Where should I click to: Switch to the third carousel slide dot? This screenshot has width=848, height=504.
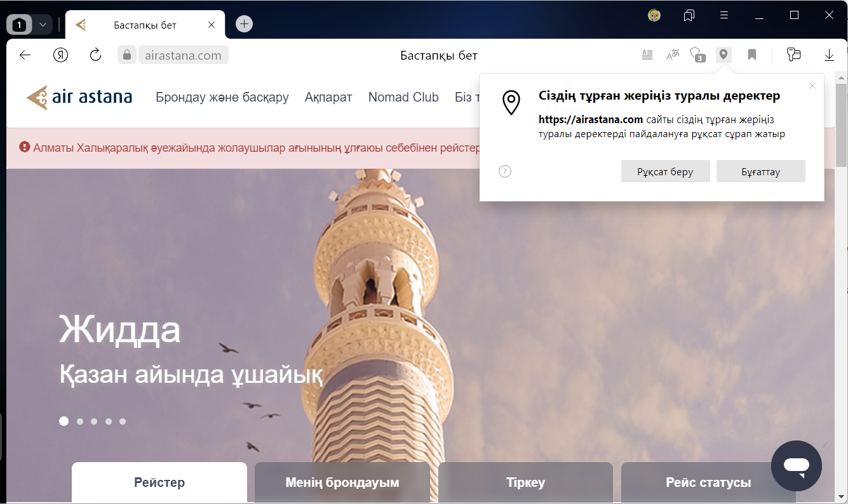pyautogui.click(x=94, y=421)
